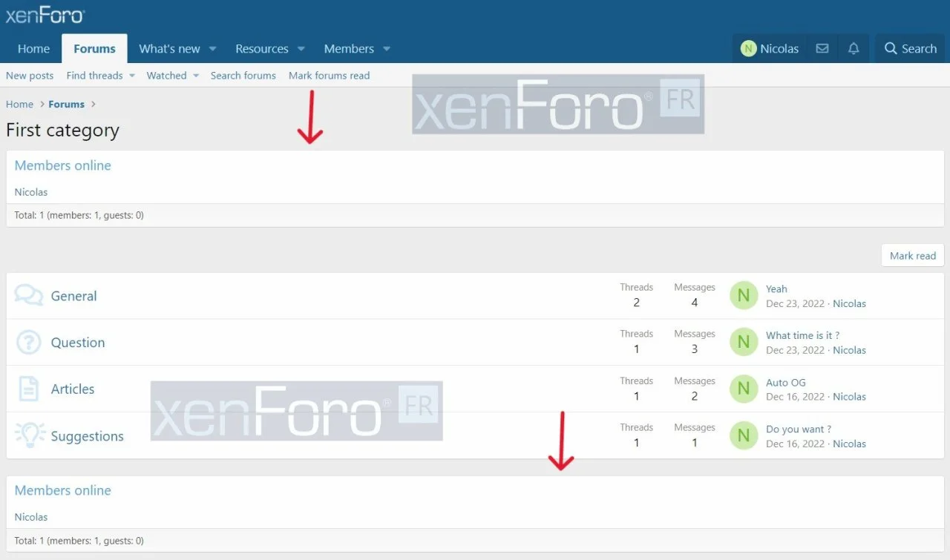
Task: Open the alerts bell icon
Action: coord(854,49)
